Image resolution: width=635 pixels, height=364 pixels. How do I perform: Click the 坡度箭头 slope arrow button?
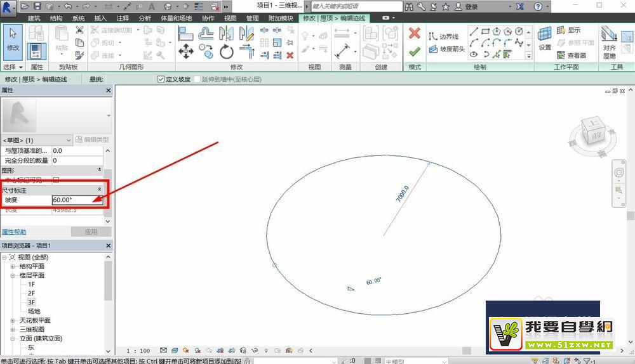(x=446, y=49)
